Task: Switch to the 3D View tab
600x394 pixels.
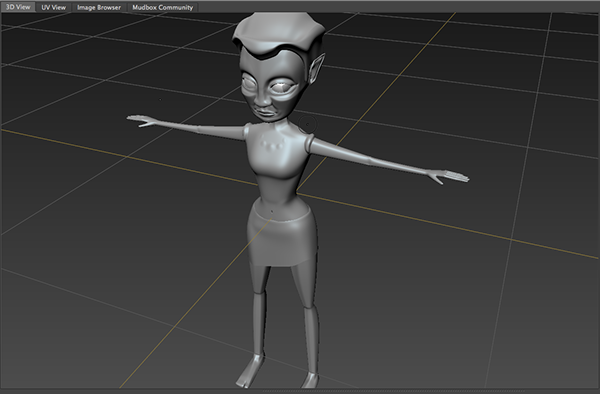Action: click(18, 7)
